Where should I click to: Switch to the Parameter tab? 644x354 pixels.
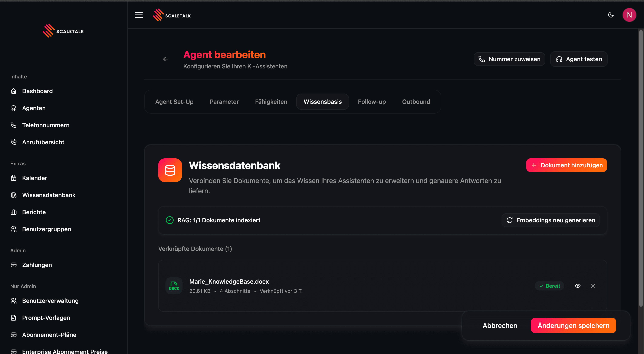224,102
